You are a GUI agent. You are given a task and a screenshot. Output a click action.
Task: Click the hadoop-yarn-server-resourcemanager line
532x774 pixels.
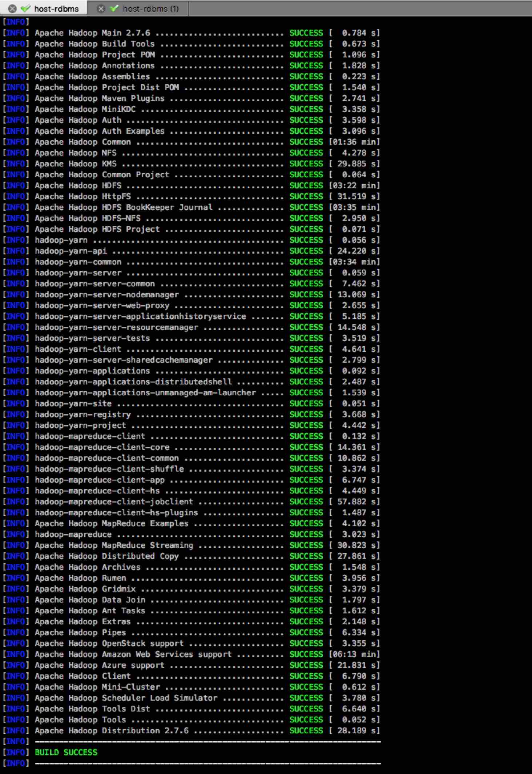click(x=116, y=327)
